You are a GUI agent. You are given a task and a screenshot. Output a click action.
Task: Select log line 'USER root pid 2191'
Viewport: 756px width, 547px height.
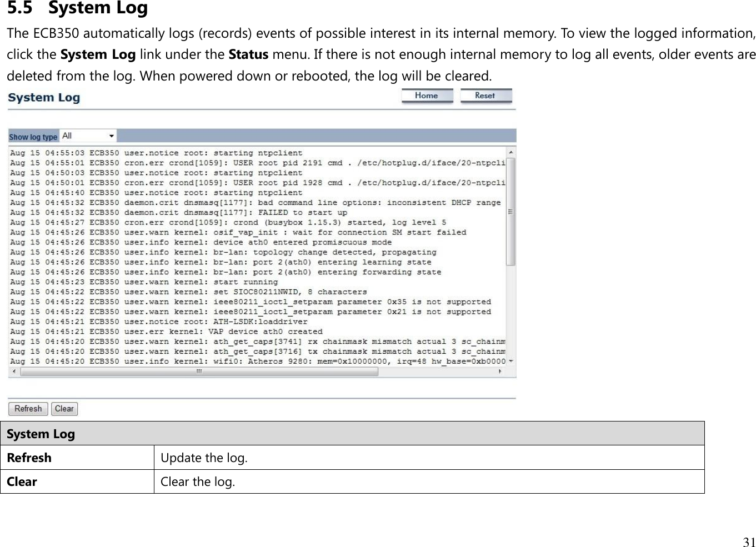click(258, 163)
